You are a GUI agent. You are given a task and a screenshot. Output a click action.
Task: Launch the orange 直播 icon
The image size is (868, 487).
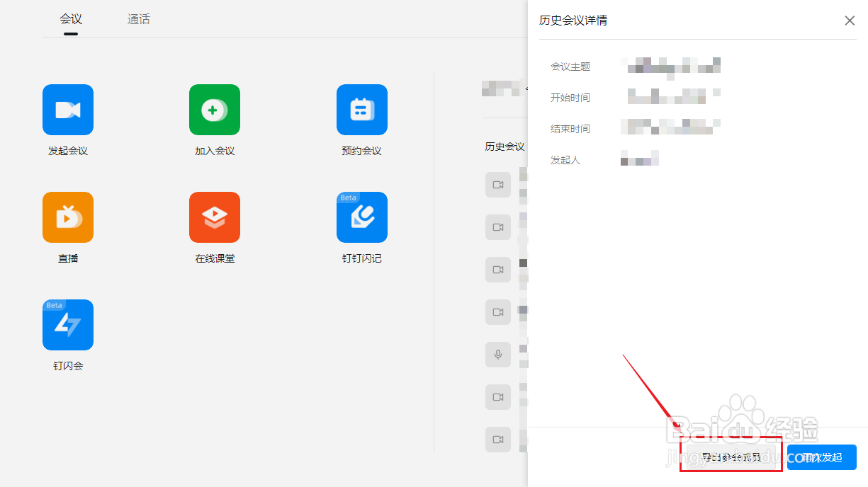point(68,217)
